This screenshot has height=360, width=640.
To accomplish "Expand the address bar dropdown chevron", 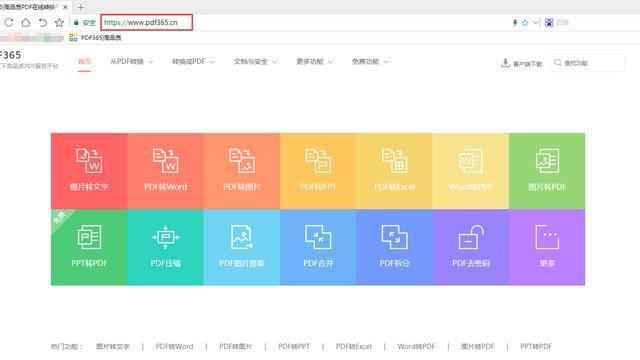I will [535, 22].
